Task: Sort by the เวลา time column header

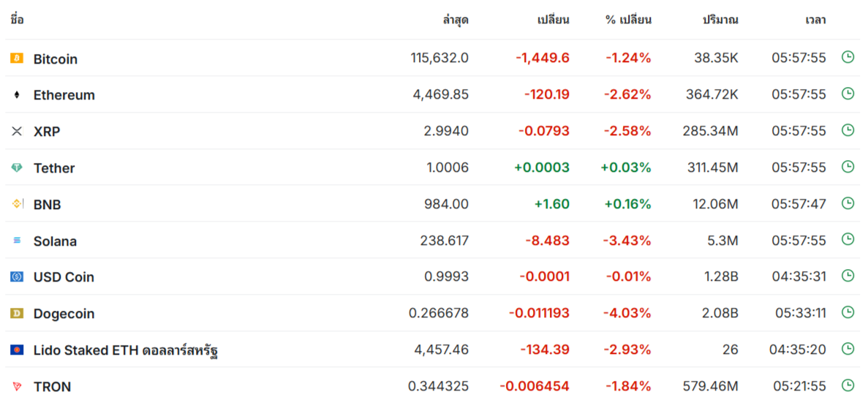Action: click(x=815, y=20)
